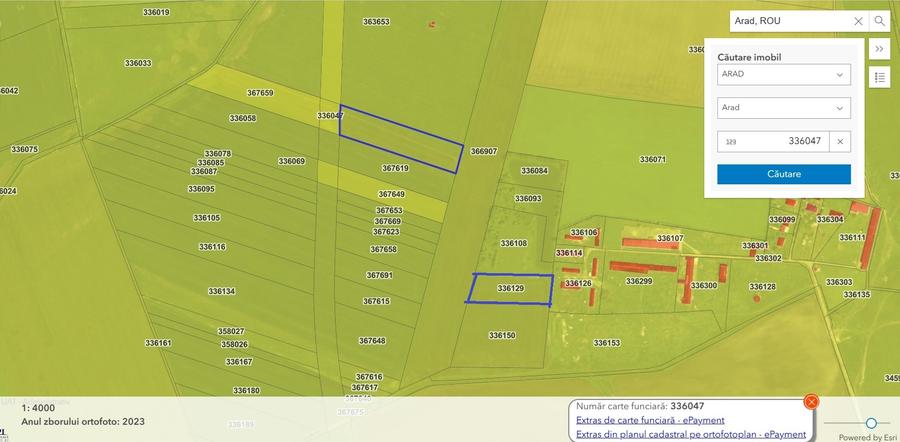This screenshot has height=442, width=900.
Task: Close the carte funciară info popup
Action: [x=811, y=401]
